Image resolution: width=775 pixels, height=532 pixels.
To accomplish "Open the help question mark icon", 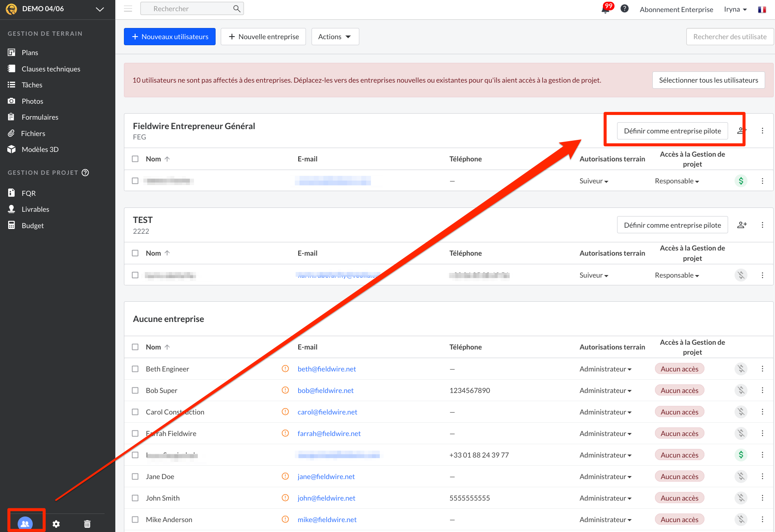I will 624,9.
